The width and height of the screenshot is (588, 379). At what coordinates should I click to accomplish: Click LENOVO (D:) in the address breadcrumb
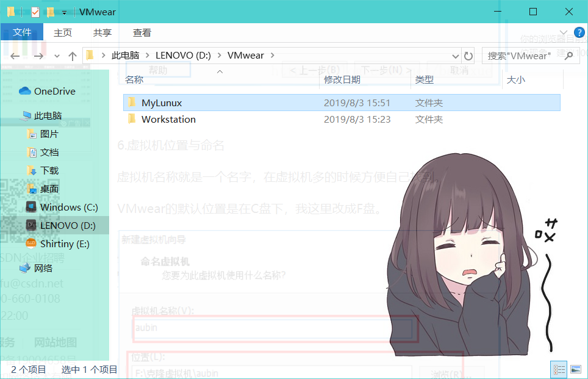[183, 56]
